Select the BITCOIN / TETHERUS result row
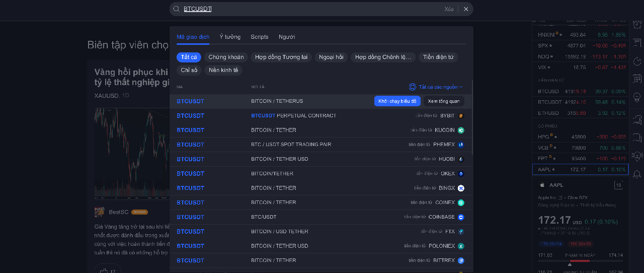Image resolution: width=644 pixels, height=273 pixels. pos(320,101)
